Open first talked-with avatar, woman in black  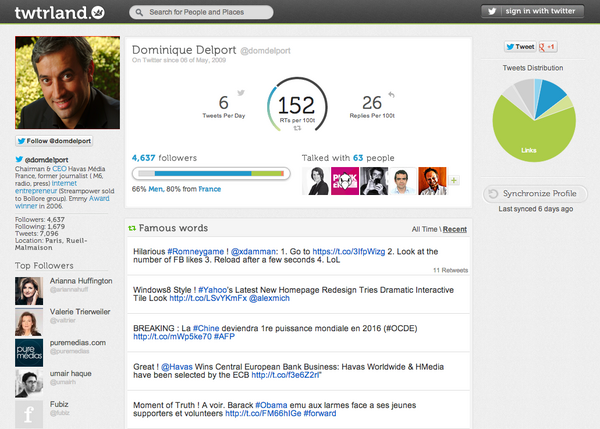click(x=316, y=181)
